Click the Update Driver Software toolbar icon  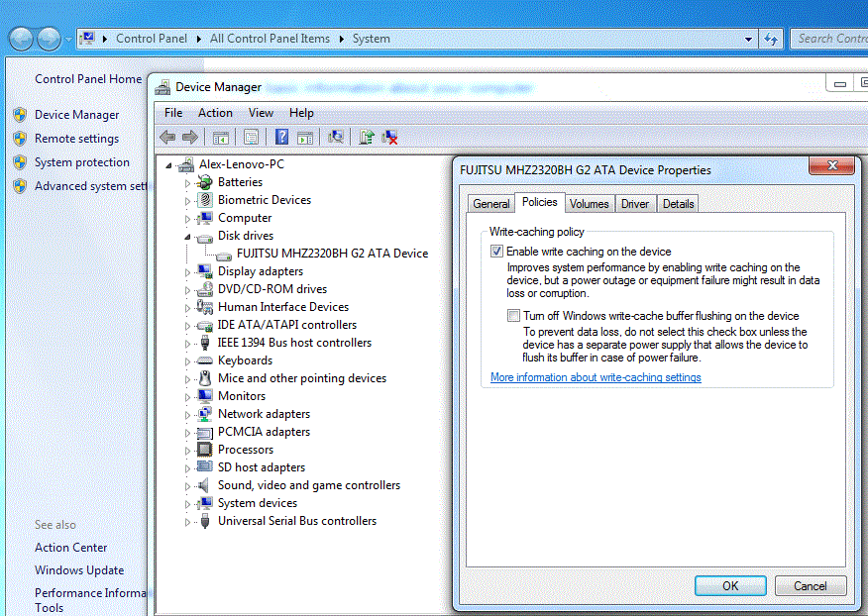pos(367,138)
